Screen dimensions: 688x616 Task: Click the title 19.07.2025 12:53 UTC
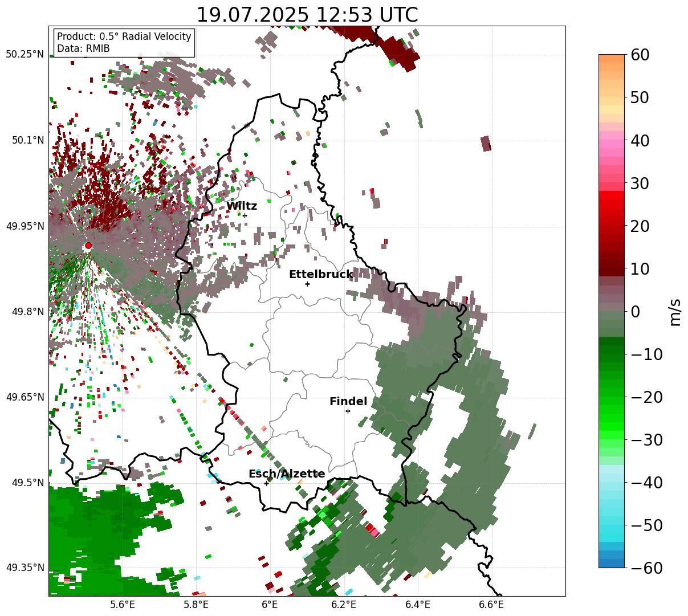[307, 15]
